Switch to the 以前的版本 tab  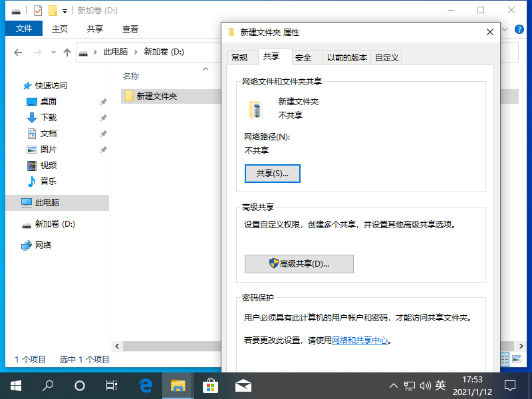click(x=346, y=58)
